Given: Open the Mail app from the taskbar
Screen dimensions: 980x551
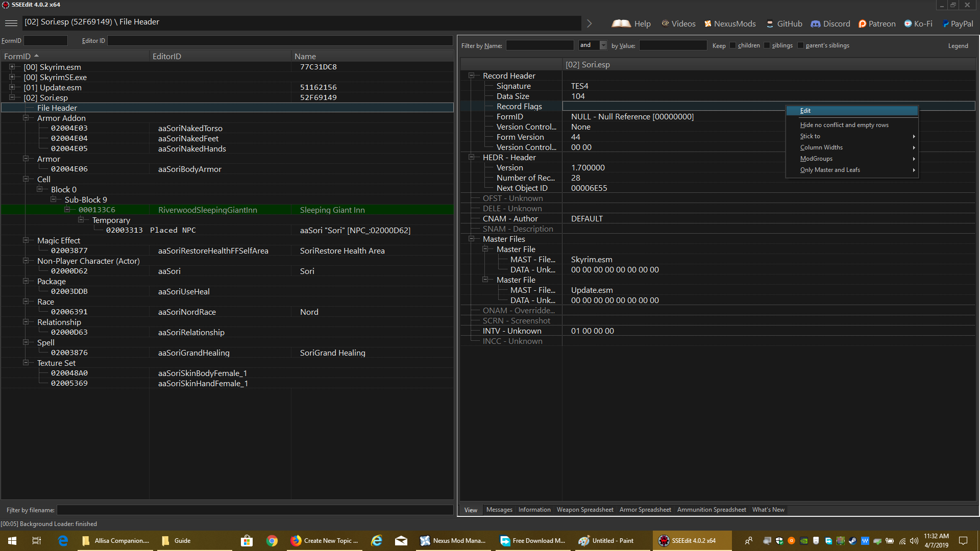Looking at the screenshot, I should coord(401,540).
